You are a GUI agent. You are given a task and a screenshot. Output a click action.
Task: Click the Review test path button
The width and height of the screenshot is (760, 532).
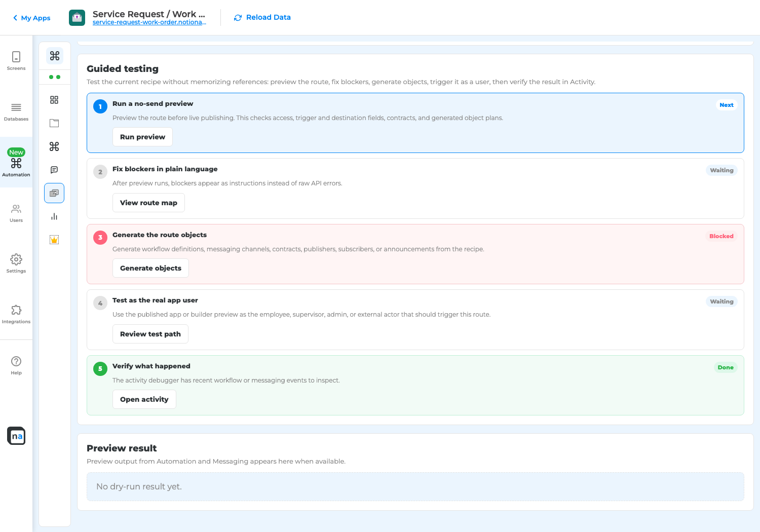pos(150,334)
